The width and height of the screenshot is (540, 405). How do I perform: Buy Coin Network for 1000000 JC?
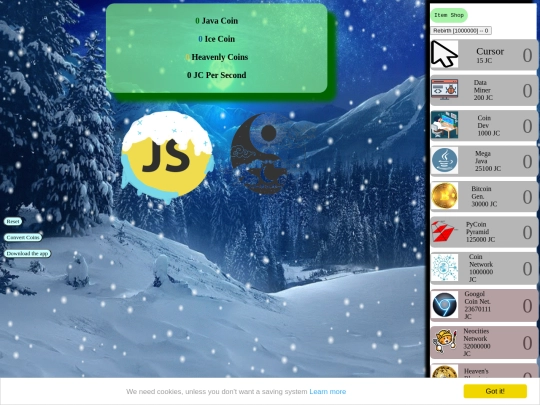[x=484, y=268]
